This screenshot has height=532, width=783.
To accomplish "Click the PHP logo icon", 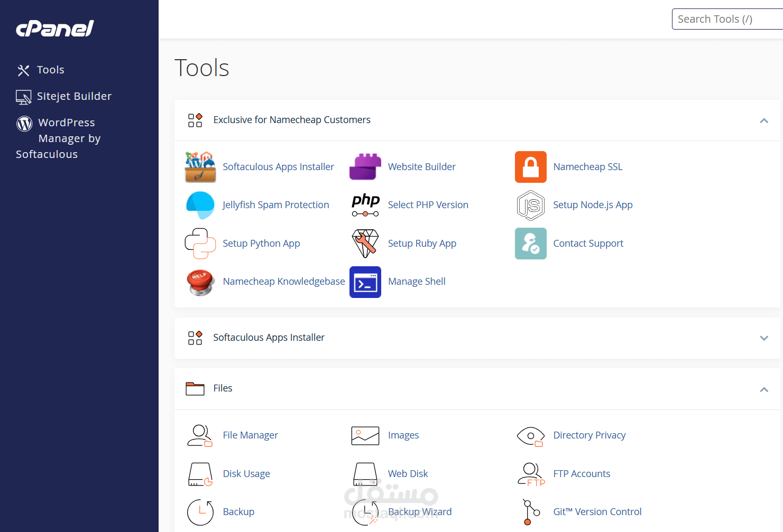I will pos(365,205).
